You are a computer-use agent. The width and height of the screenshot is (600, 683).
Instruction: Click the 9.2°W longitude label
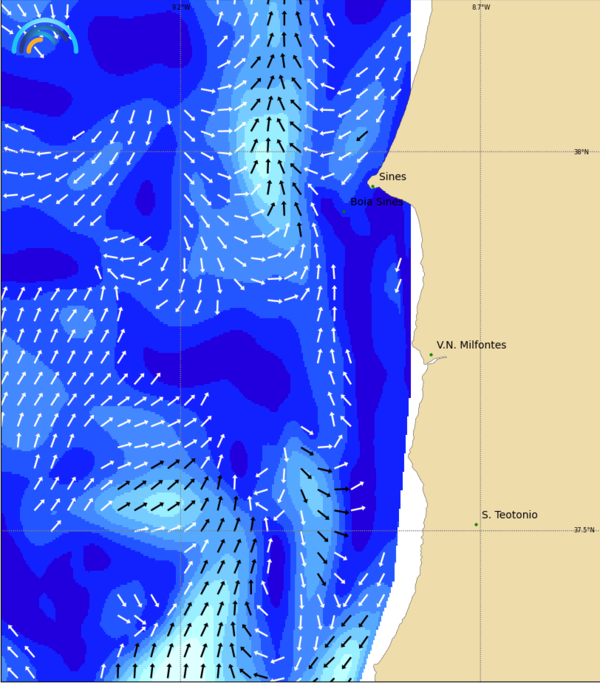180,7
